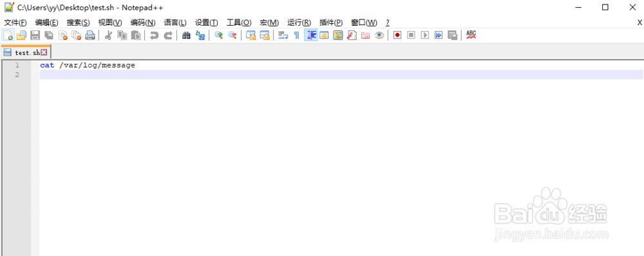The height and width of the screenshot is (256, 644).
Task: Click the ABC spell check icon
Action: (471, 35)
